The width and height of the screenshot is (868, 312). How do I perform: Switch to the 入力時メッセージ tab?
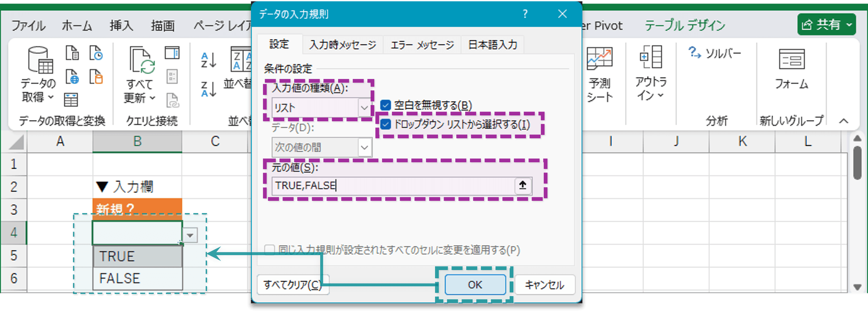click(x=343, y=45)
